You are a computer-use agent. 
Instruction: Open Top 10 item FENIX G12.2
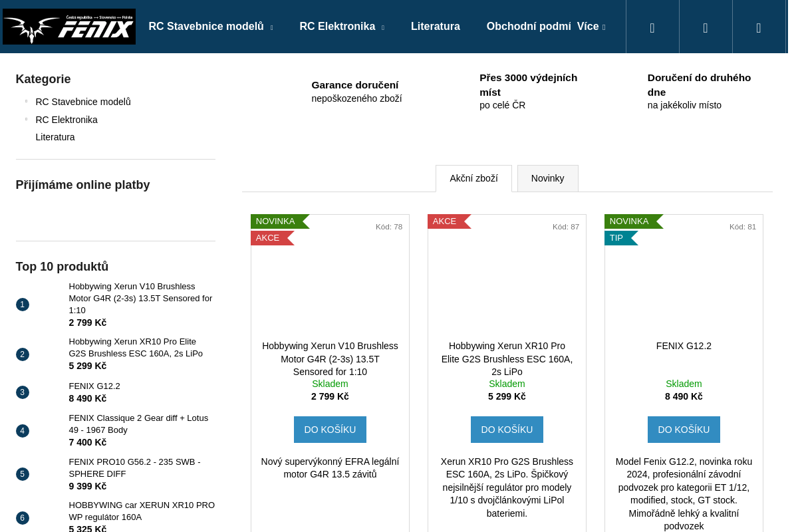point(94,386)
